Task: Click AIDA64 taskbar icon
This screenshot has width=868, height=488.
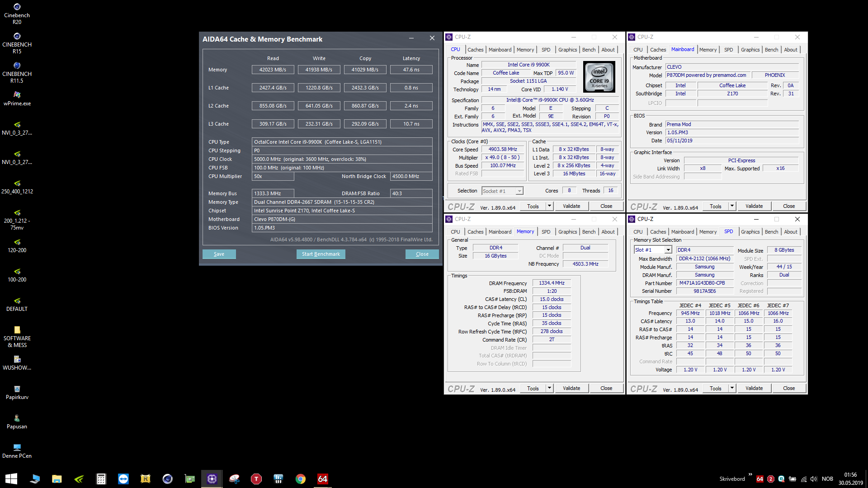Action: tap(322, 479)
